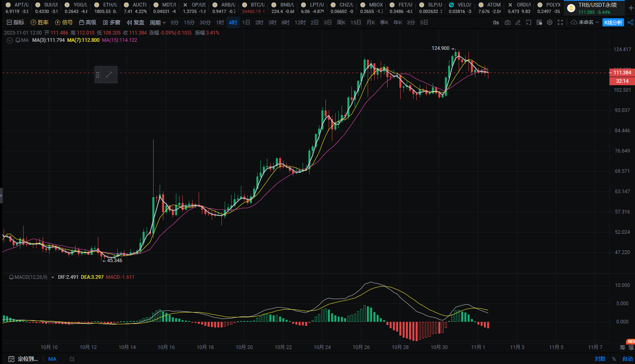Select the 15分 timeframe
The width and height of the screenshot is (635, 364).
[189, 22]
